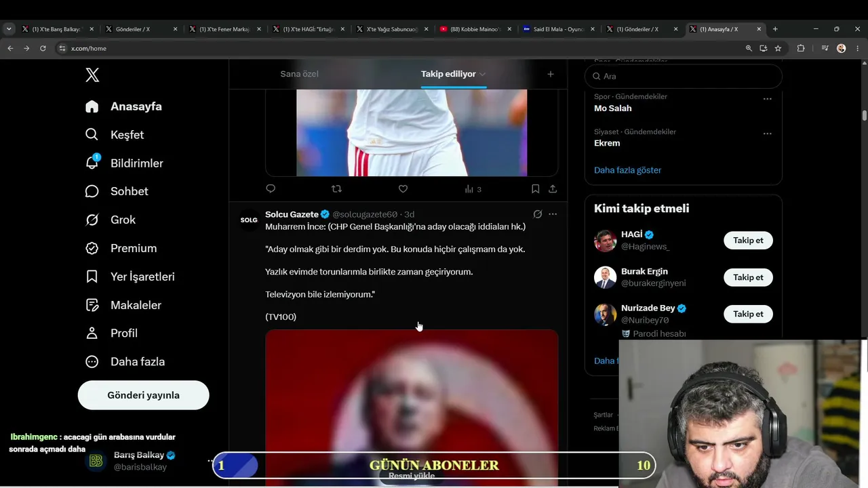Launch Grok from the sidebar
This screenshot has height=488, width=868.
point(111,220)
